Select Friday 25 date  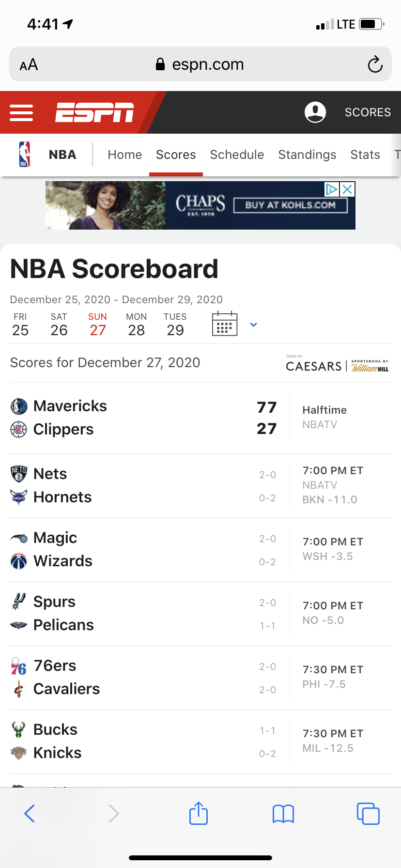pos(20,325)
